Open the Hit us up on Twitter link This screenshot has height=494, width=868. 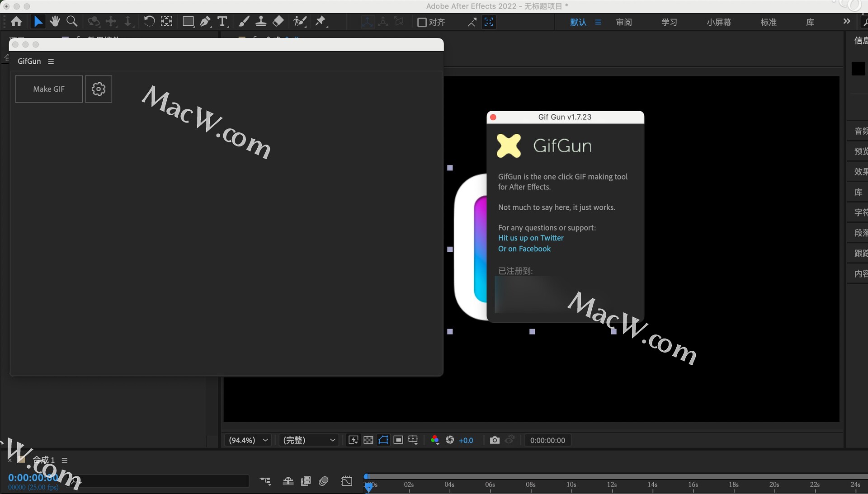click(x=531, y=238)
